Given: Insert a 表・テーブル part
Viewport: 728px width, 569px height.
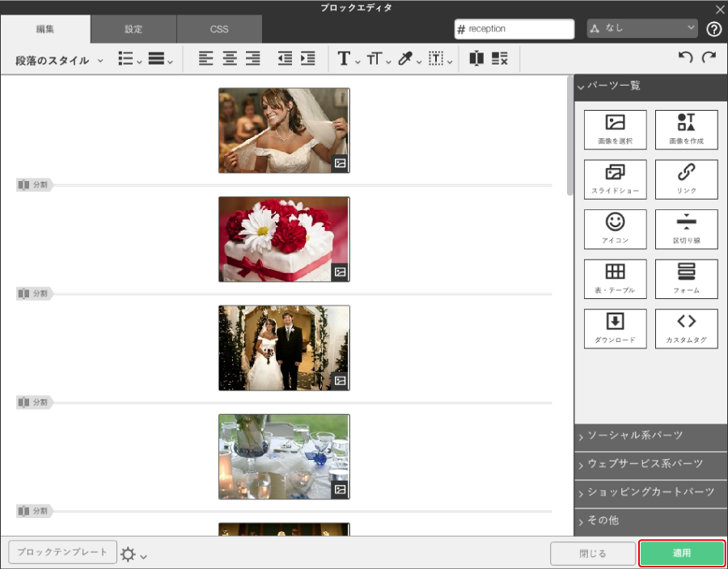Looking at the screenshot, I should pos(616,279).
